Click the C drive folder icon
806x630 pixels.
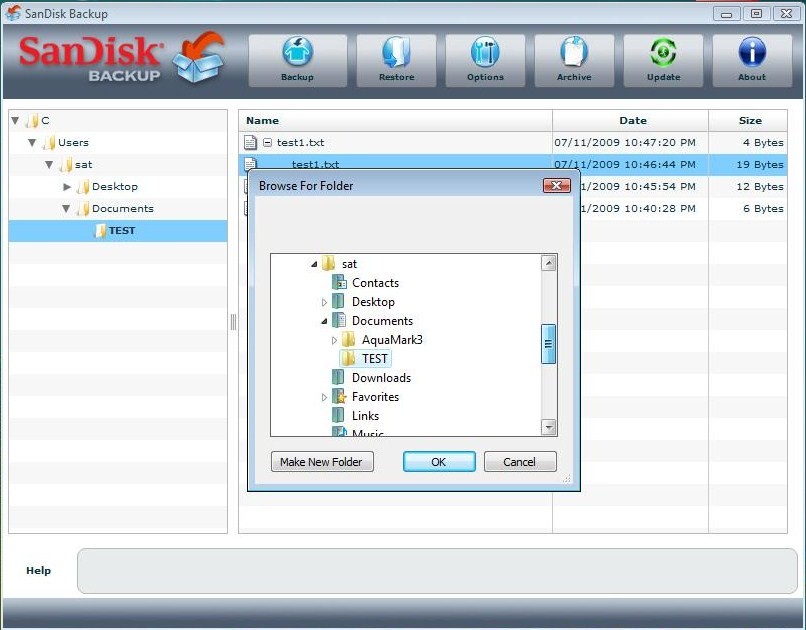(x=32, y=121)
